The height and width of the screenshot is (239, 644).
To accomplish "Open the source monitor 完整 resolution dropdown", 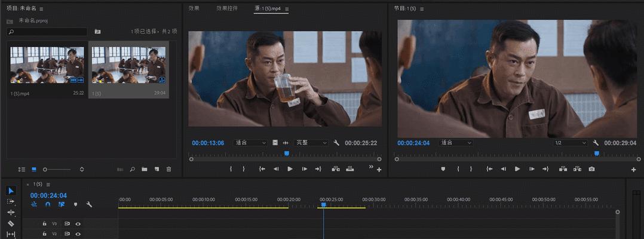I will 311,143.
